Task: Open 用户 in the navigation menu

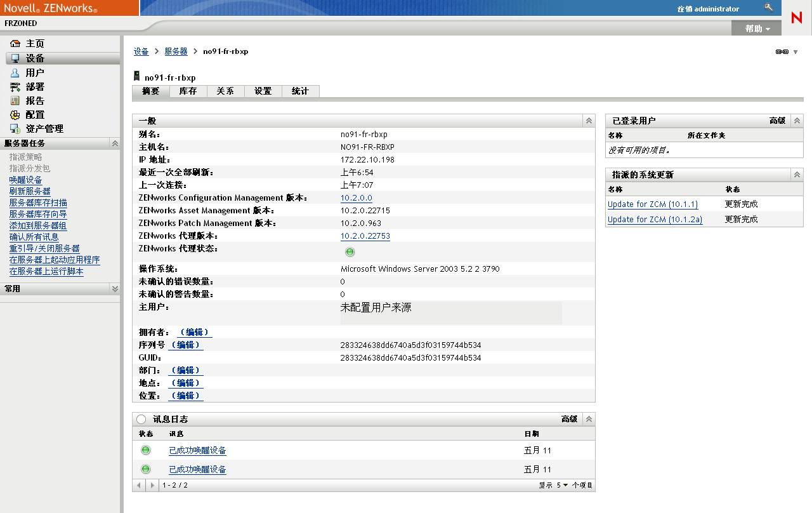Action: coord(35,73)
